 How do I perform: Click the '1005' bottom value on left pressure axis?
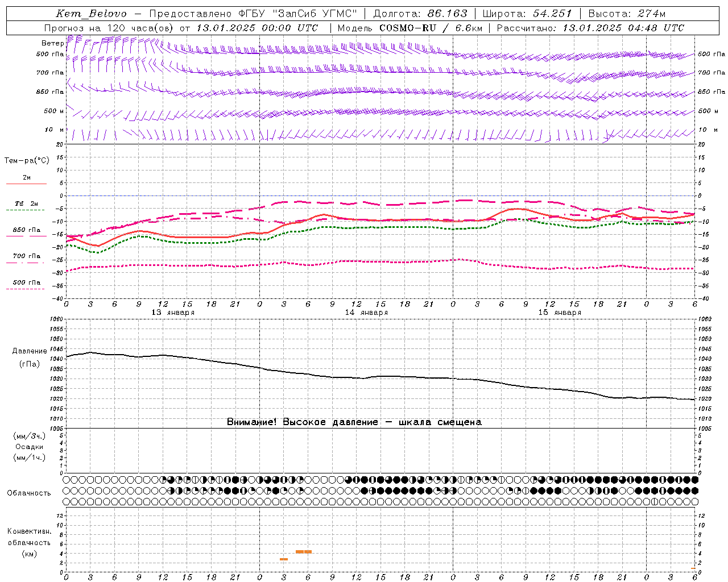[57, 429]
